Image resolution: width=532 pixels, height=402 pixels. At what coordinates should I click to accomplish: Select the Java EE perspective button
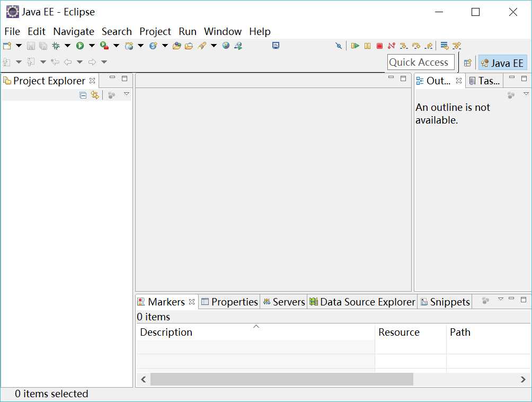pos(503,63)
